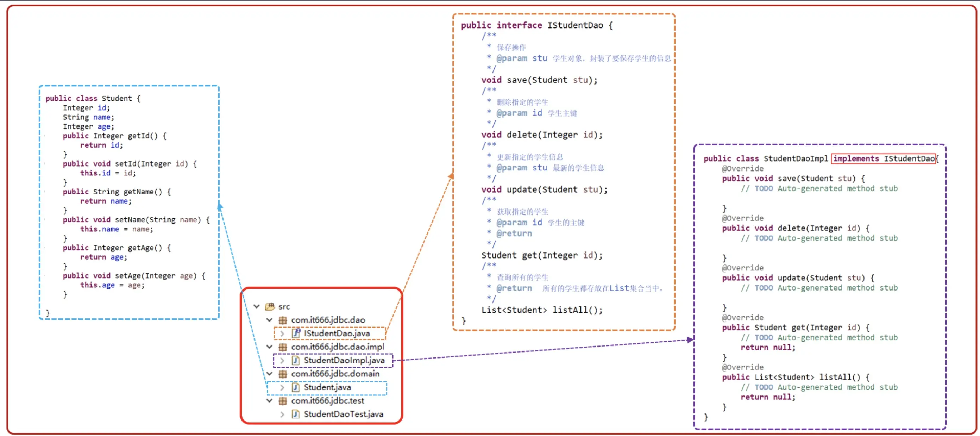Select the com.it666.jdbc.domain package label
The width and height of the screenshot is (980, 436).
click(335, 374)
